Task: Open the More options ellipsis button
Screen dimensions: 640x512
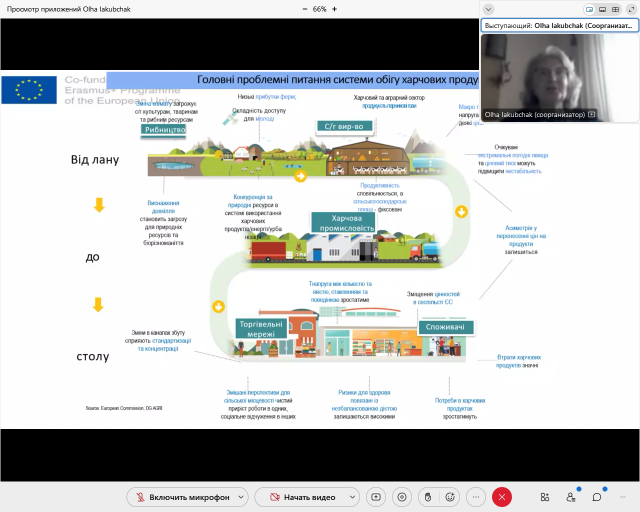Action: pyautogui.click(x=476, y=496)
